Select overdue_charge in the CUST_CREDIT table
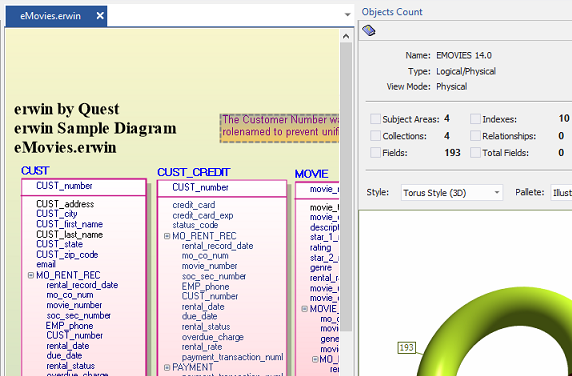The image size is (572, 376). 213,337
